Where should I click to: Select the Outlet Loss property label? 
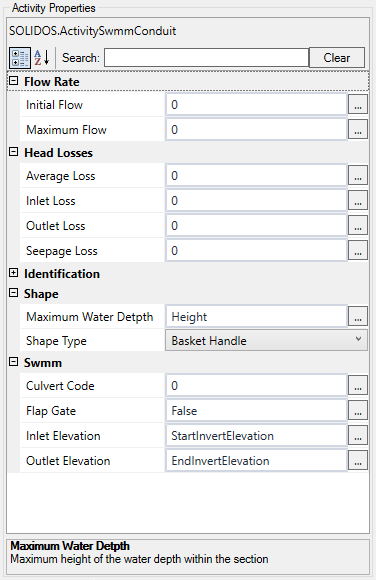56,226
